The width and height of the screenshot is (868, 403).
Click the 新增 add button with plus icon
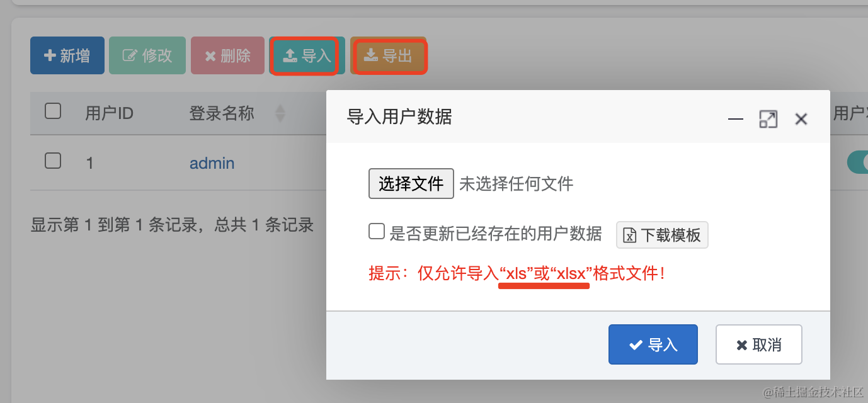click(67, 55)
